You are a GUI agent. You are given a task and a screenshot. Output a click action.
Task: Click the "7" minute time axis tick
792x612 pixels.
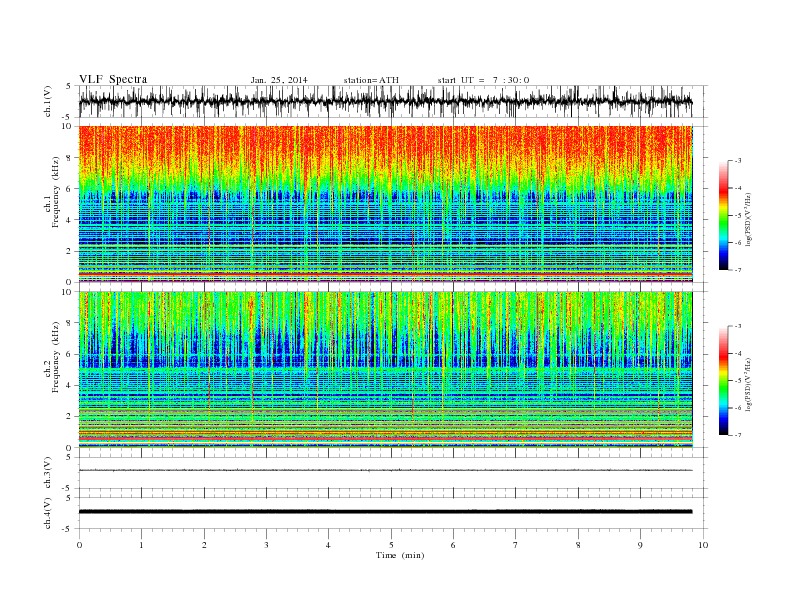[x=516, y=545]
